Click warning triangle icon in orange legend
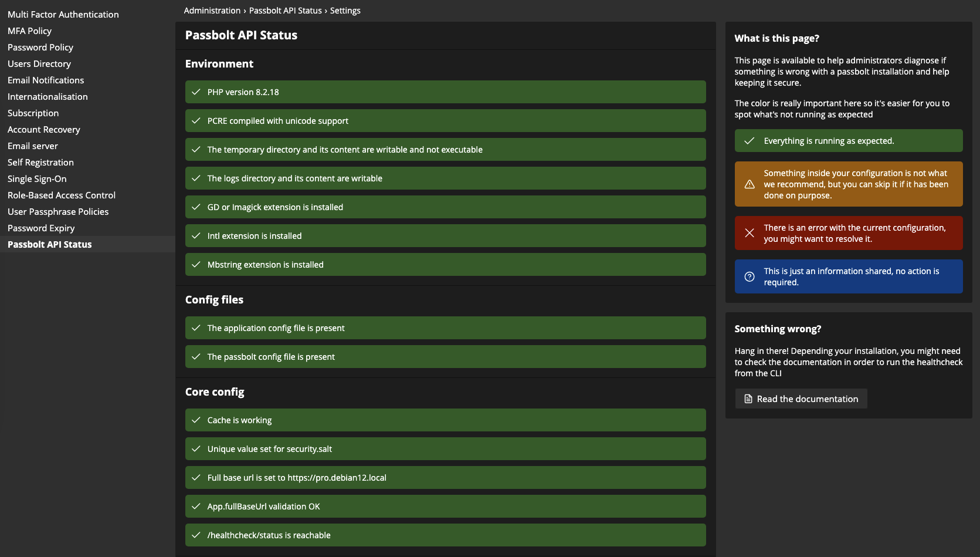Screen dimensions: 980x557 [750, 184]
